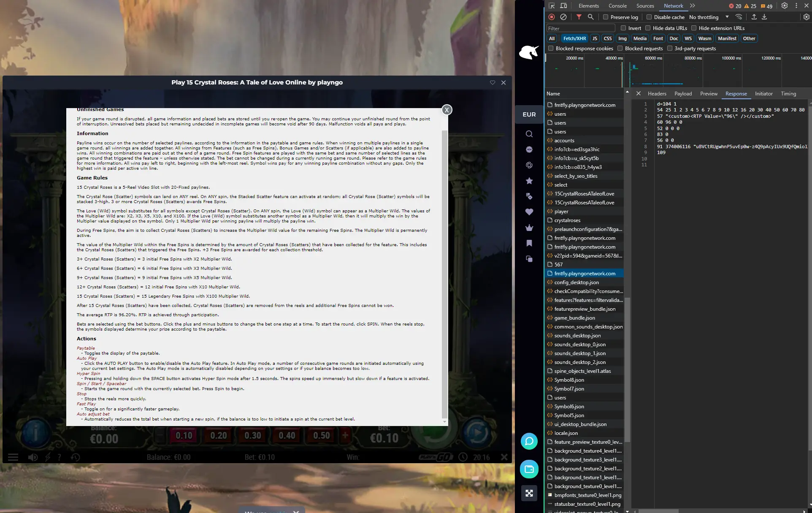Viewport: 812px width, 513px height.
Task: Check Blocked response cookies checkbox
Action: 551,48
